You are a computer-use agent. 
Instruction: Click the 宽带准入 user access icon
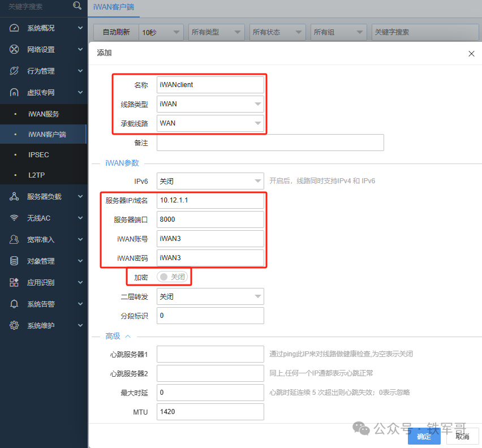click(14, 239)
